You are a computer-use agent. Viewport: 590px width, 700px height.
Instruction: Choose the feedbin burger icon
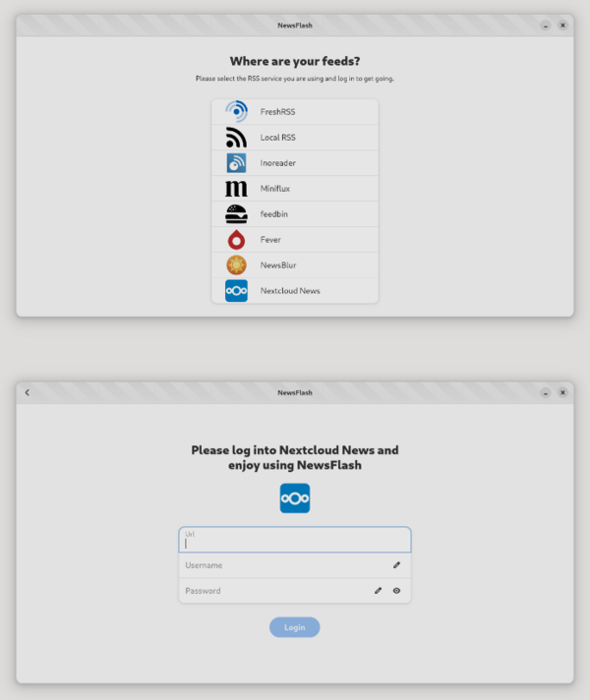coord(236,214)
